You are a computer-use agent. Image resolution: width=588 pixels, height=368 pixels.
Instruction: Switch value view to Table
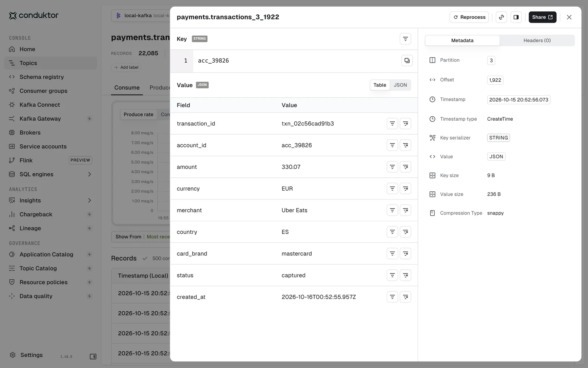[380, 85]
